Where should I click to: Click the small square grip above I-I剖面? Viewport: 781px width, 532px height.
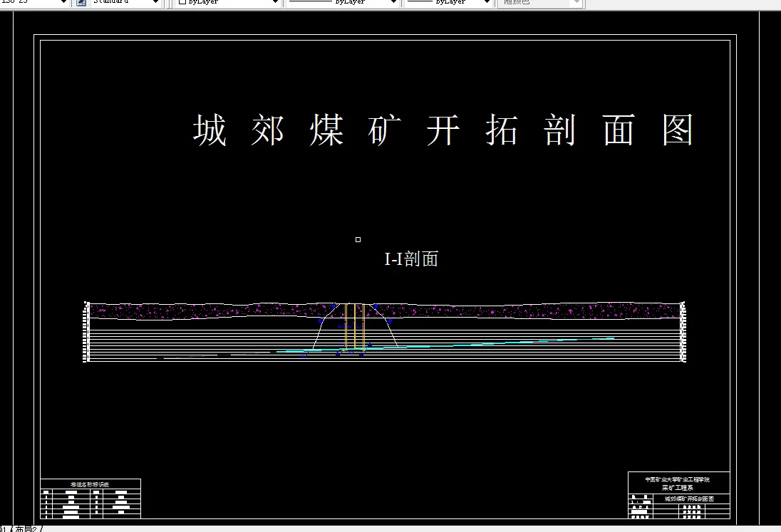[358, 239]
